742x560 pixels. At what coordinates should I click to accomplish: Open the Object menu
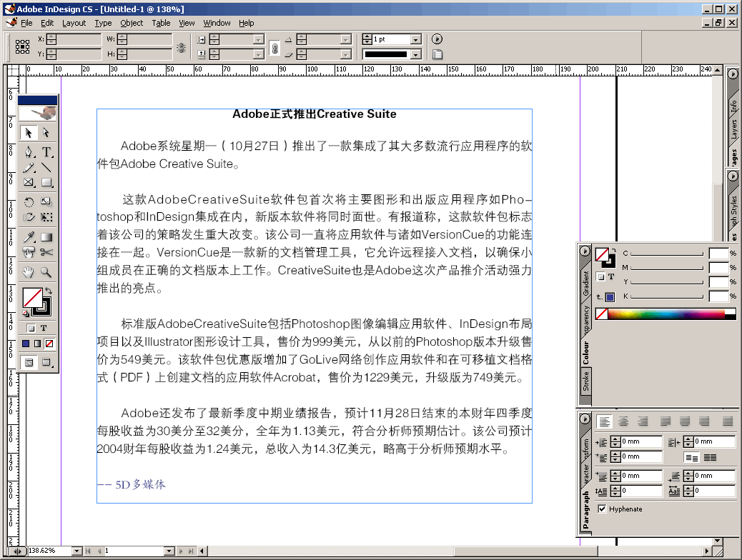(132, 23)
